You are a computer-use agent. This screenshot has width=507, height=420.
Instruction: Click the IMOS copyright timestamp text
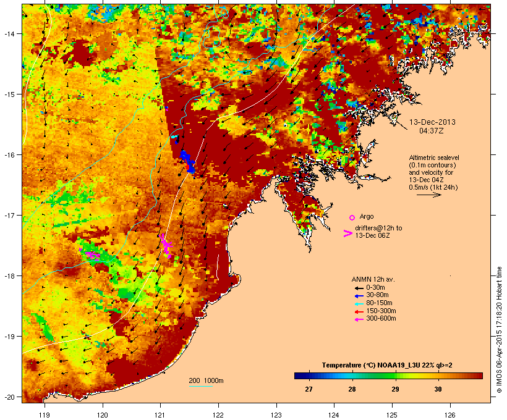pyautogui.click(x=499, y=330)
